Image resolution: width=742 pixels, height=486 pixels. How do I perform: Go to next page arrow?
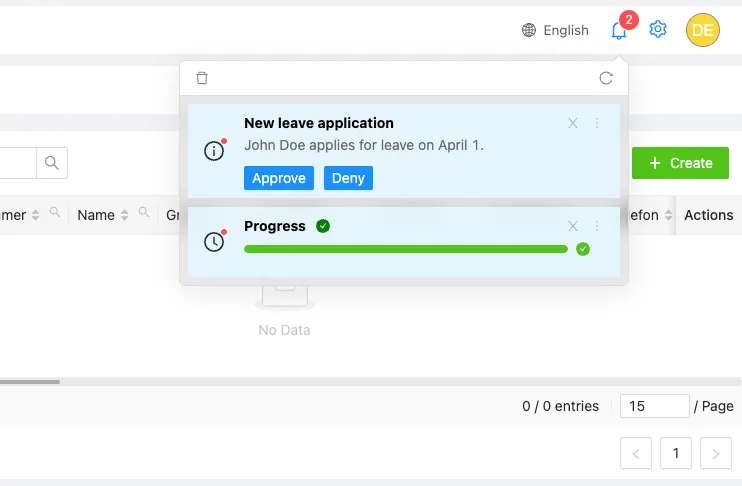pos(715,453)
